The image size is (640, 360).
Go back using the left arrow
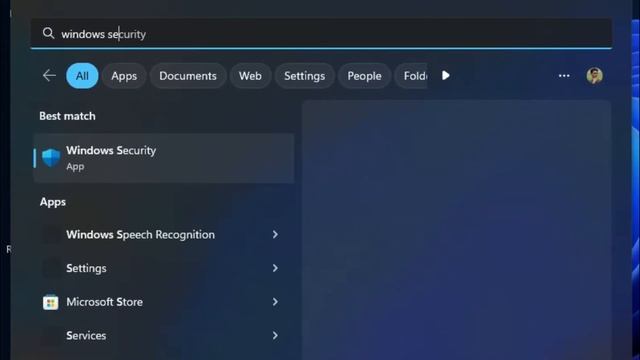49,76
